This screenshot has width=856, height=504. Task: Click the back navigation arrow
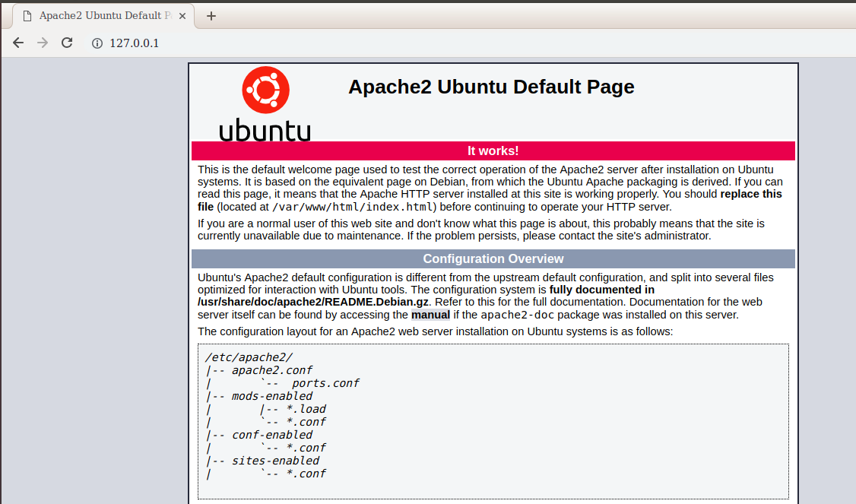(x=18, y=43)
